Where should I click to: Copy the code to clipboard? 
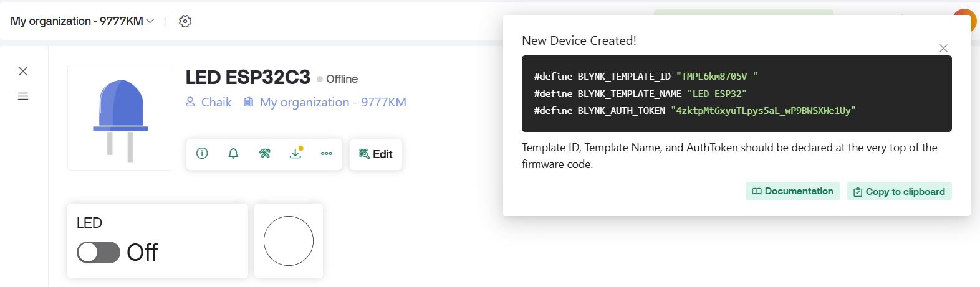coord(899,192)
